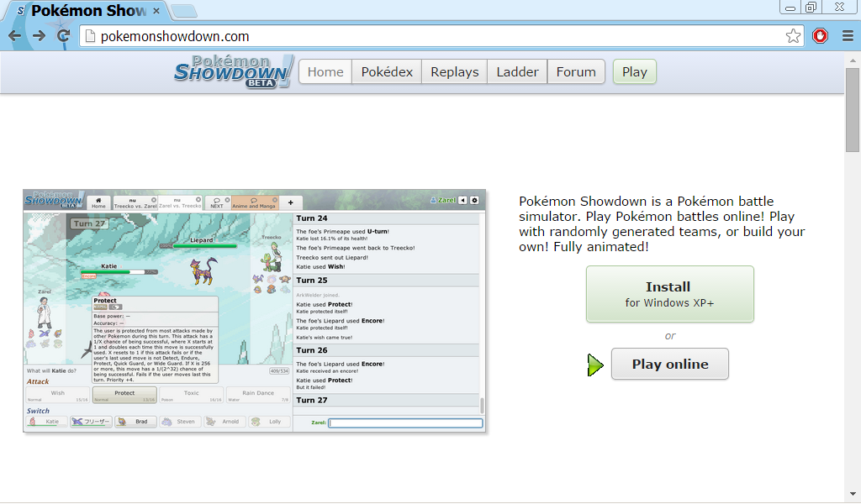861x504 pixels.
Task: Open the Pokédex navigation item
Action: pos(387,72)
